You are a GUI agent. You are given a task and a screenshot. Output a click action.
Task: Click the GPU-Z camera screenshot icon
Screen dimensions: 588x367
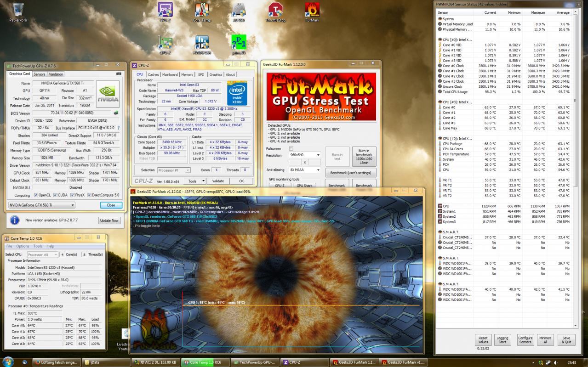point(119,73)
